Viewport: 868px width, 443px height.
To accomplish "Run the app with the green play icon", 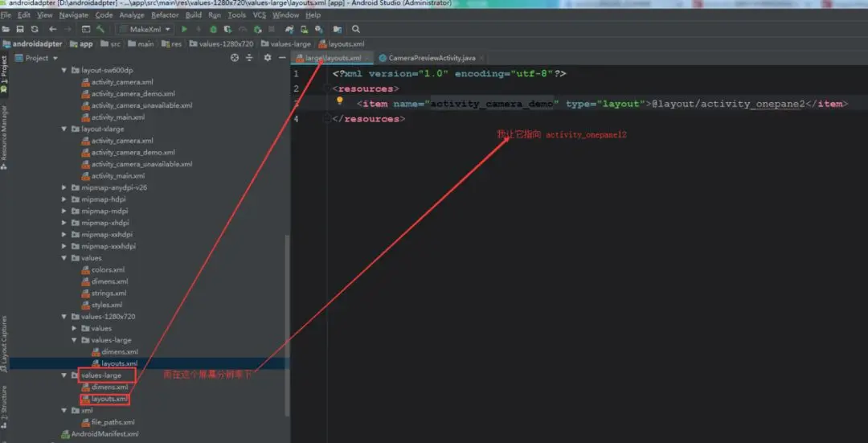I will click(184, 30).
